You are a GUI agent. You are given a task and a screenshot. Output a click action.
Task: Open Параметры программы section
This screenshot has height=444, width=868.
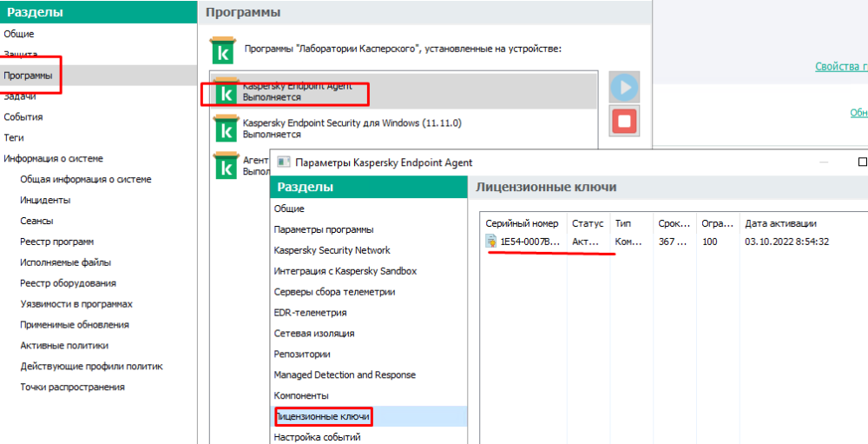(324, 229)
